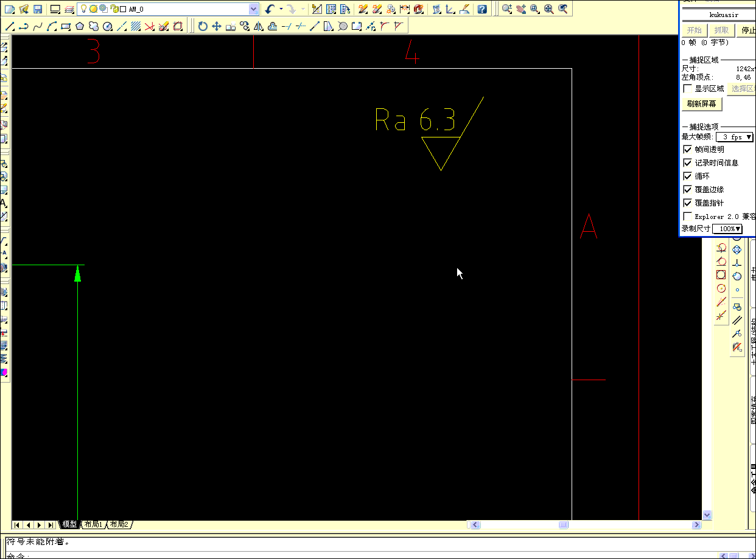Image resolution: width=756 pixels, height=559 pixels.
Task: Click the horizontal scrollbar right arrow
Action: 697,525
